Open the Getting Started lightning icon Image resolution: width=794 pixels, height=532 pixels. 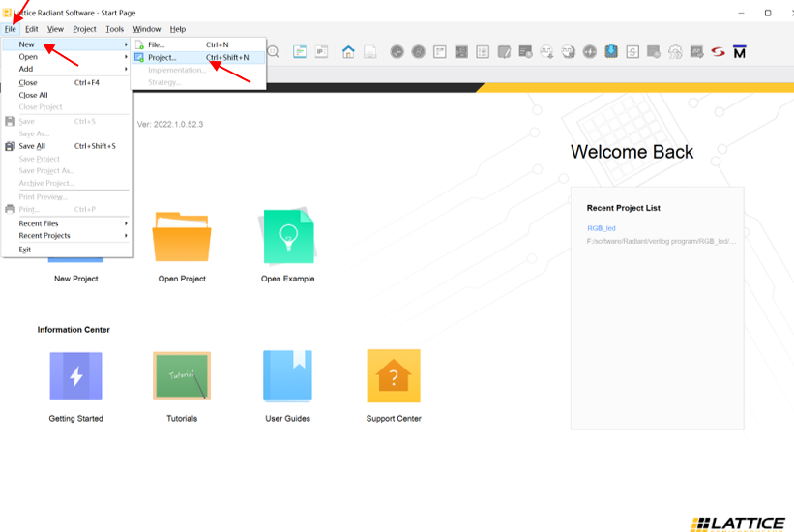[76, 376]
